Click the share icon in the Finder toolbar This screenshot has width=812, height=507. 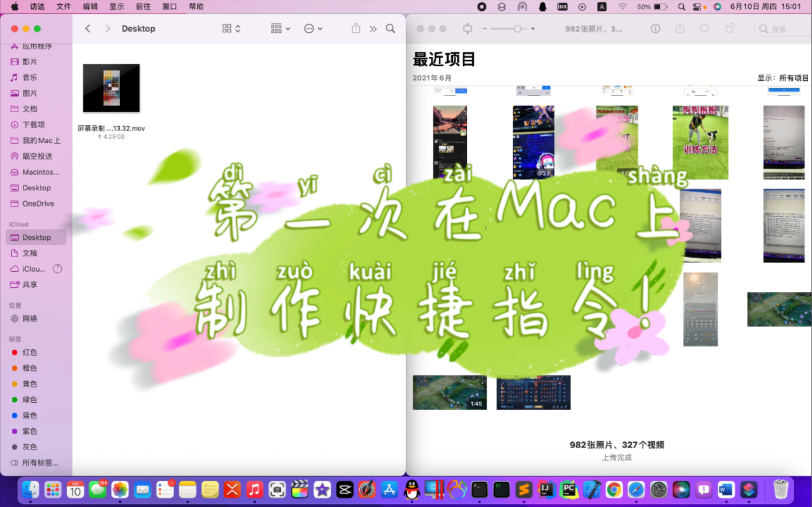pyautogui.click(x=356, y=28)
